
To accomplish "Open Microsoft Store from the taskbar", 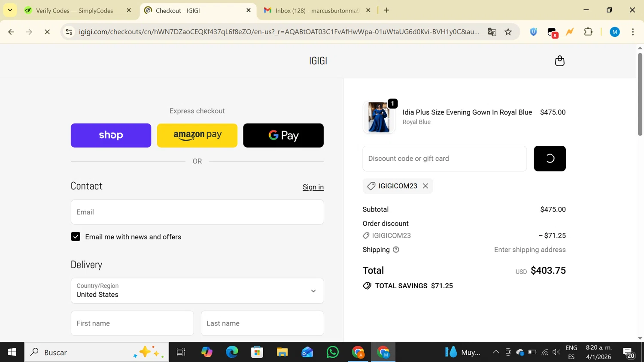I will [x=257, y=352].
